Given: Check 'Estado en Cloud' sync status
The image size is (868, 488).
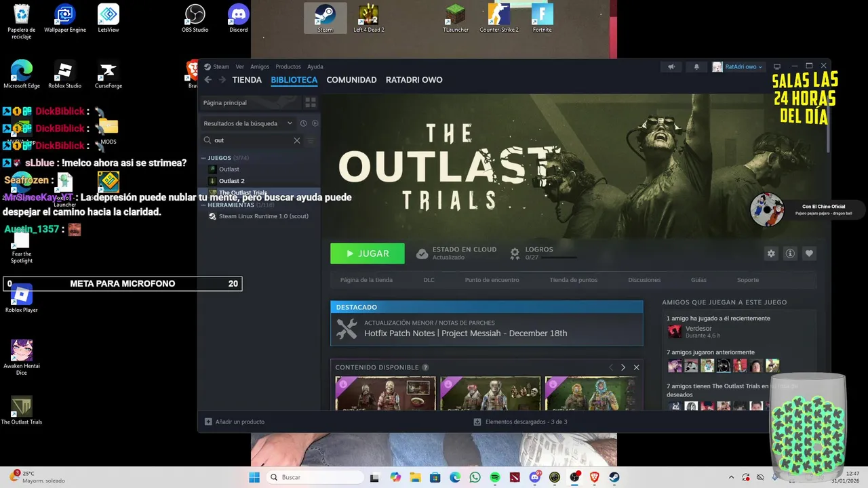Looking at the screenshot, I should (x=456, y=253).
